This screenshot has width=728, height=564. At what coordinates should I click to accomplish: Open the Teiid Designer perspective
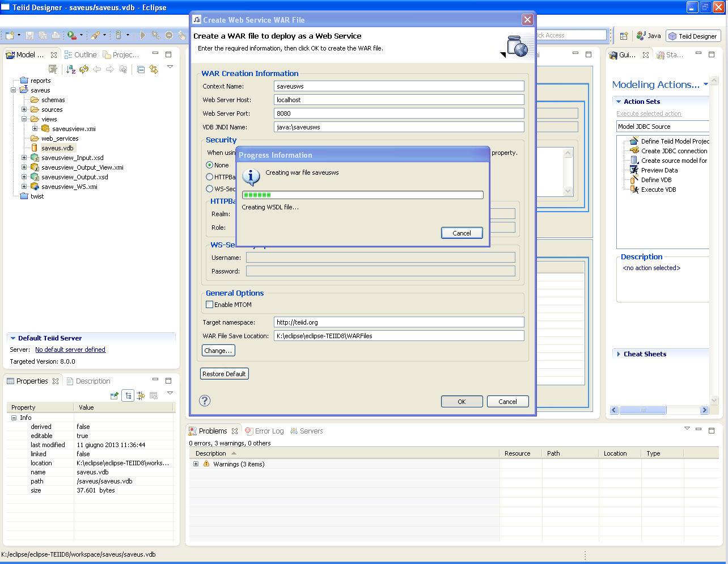point(693,36)
